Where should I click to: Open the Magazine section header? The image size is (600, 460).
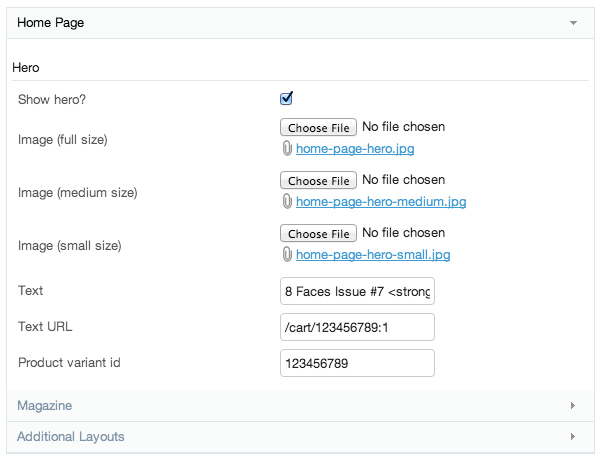click(45, 406)
